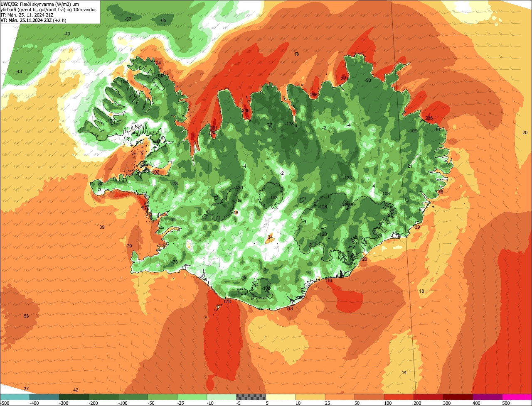This screenshot has height=406, width=532.
Task: Click the map value -139
Action: [x=239, y=188]
